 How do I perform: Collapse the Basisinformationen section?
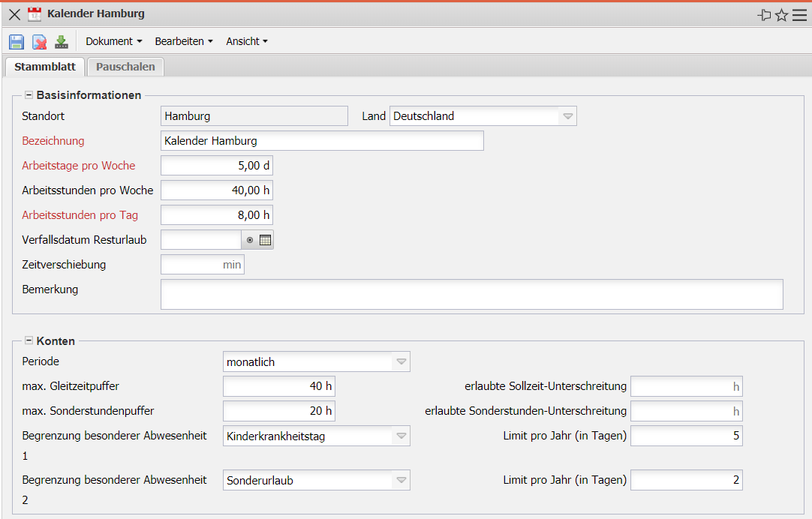click(29, 95)
